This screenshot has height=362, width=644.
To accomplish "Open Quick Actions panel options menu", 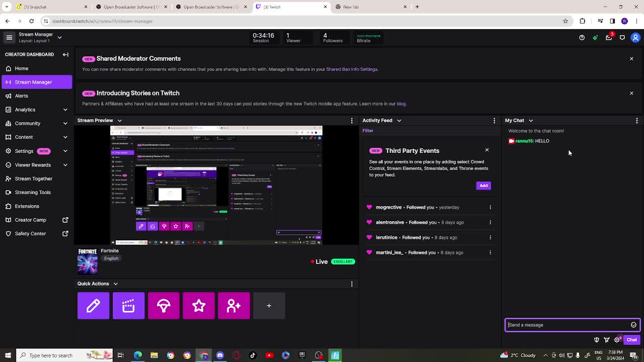I will coord(352,284).
